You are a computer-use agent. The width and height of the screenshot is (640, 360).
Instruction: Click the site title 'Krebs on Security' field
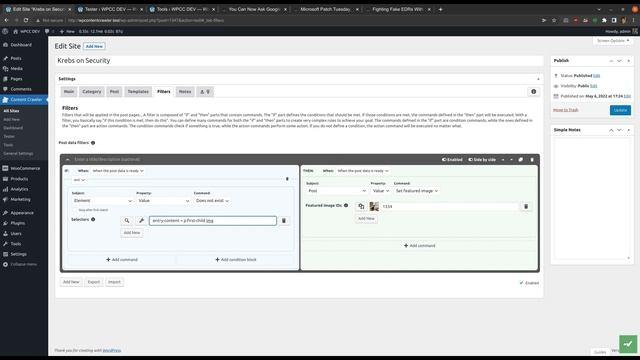(299, 60)
